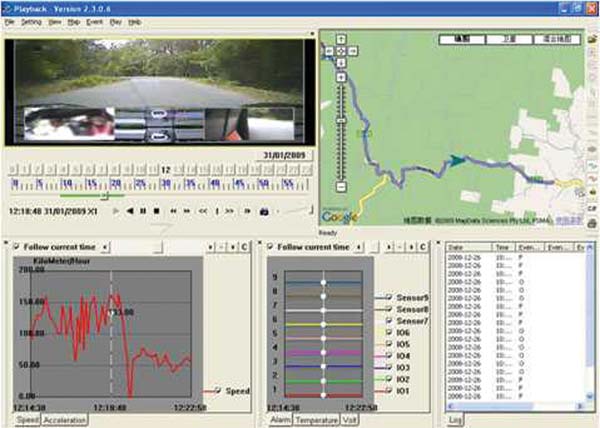Switch to the Acceleration tab

(x=64, y=420)
